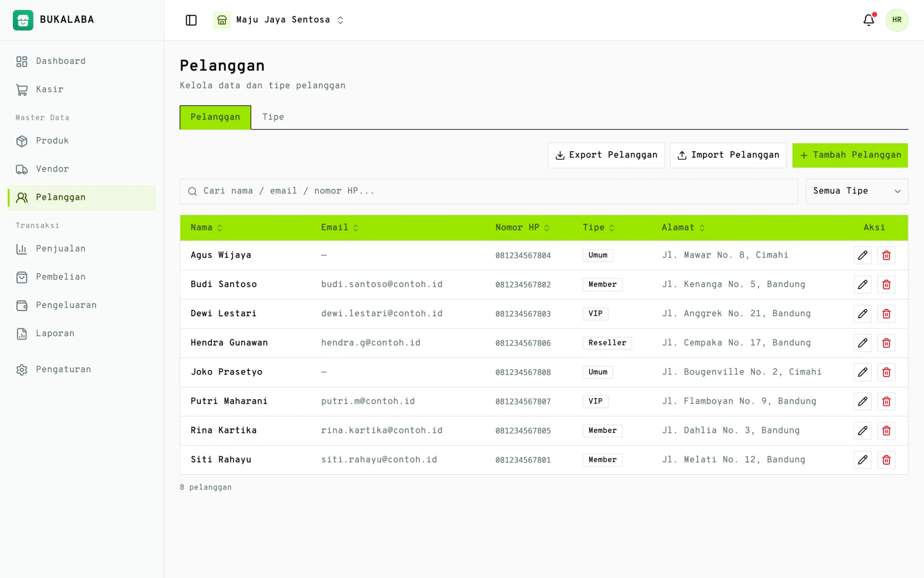Edit Hendra Gunawan customer record

[863, 343]
